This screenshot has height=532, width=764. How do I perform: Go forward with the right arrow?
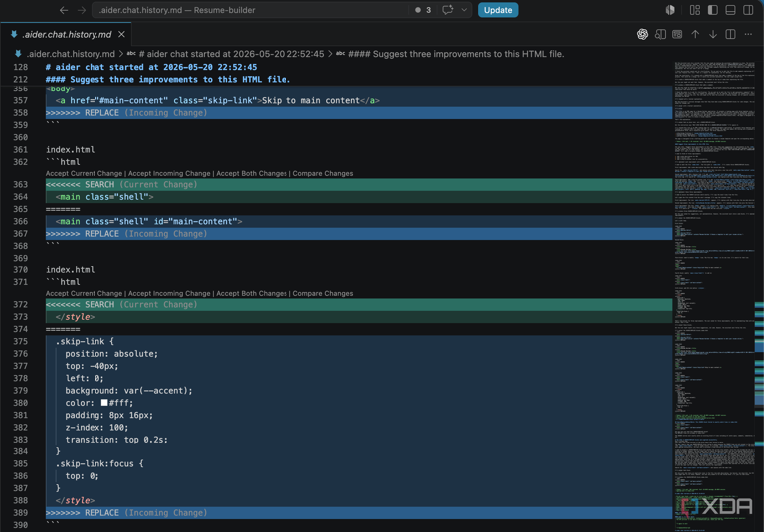[82, 10]
